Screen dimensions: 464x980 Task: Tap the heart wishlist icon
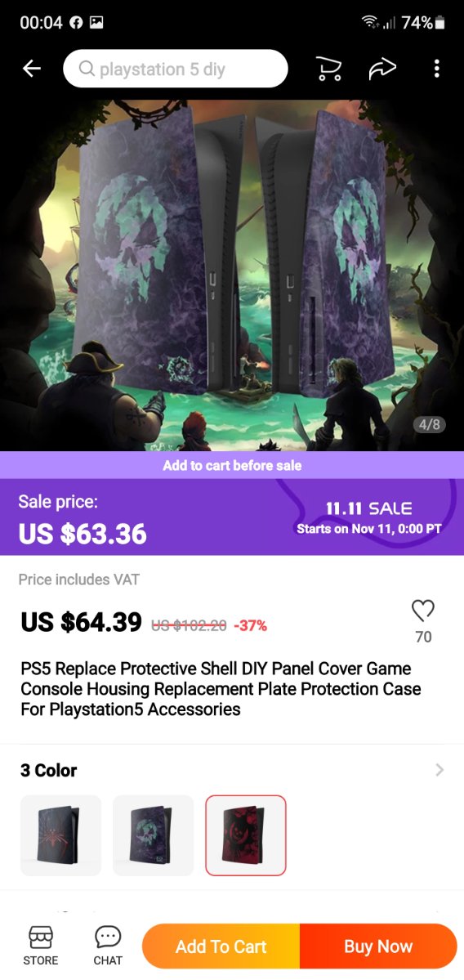(x=423, y=611)
